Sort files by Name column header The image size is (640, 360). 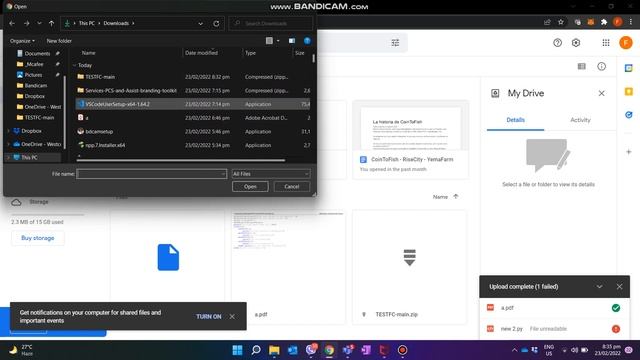89,53
